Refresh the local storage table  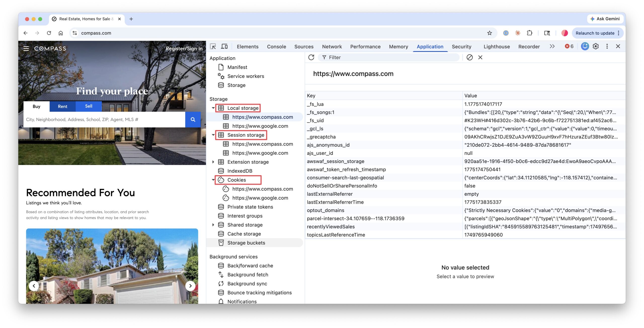click(x=311, y=57)
